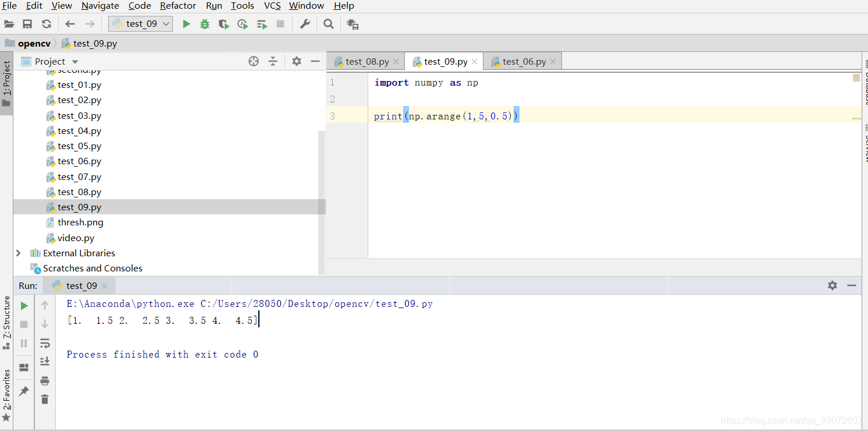Close the test_06.py editor tab

pyautogui.click(x=553, y=61)
